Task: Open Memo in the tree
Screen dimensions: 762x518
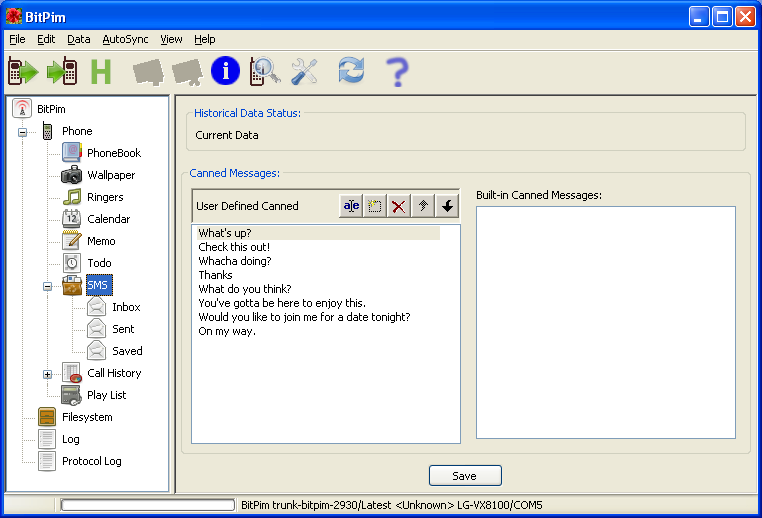Action: point(101,241)
